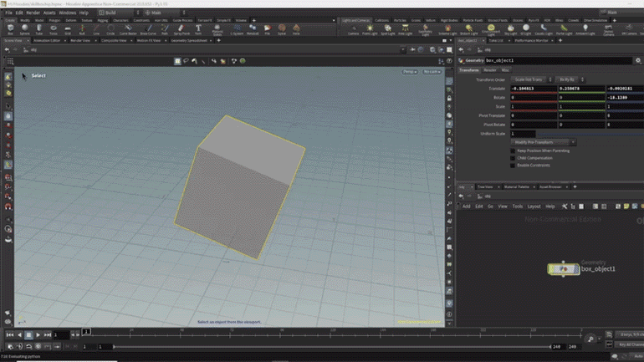Open the Render menu
644x362 pixels.
click(32, 13)
